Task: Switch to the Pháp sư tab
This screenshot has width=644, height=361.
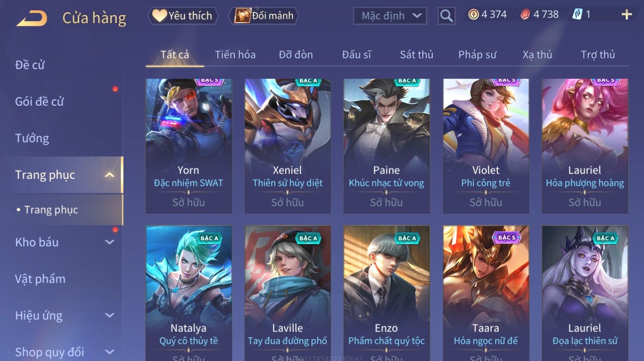Action: (x=477, y=55)
